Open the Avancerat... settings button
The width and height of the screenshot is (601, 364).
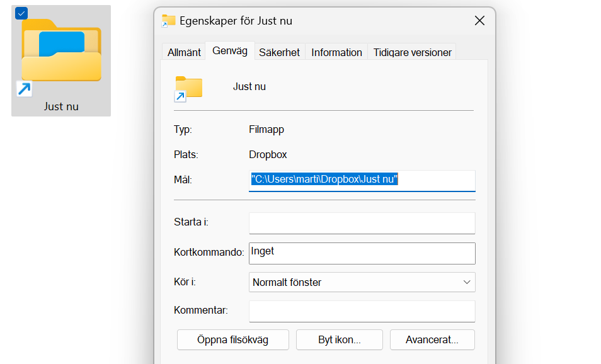click(x=432, y=339)
